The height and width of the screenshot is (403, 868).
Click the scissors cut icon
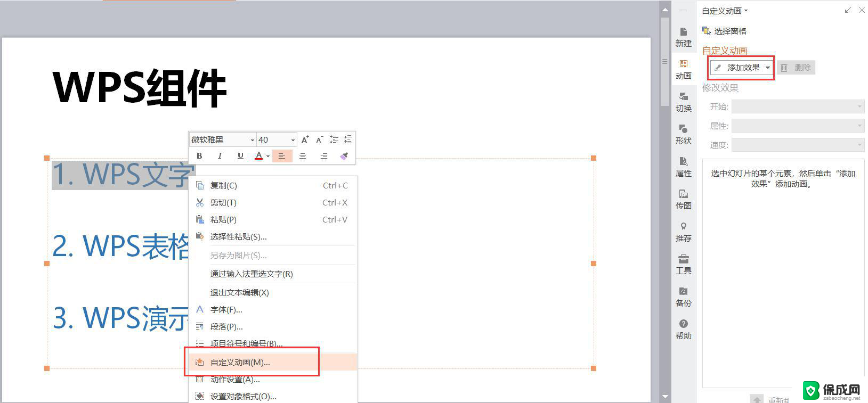pos(200,202)
